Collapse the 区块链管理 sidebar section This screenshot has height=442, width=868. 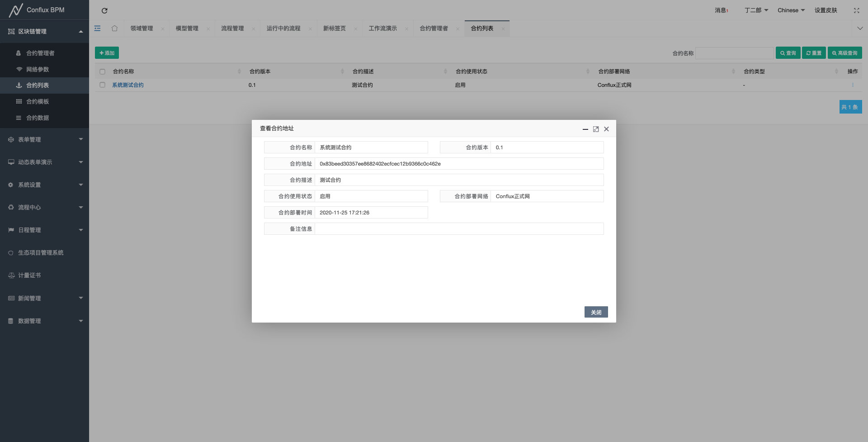[44, 32]
